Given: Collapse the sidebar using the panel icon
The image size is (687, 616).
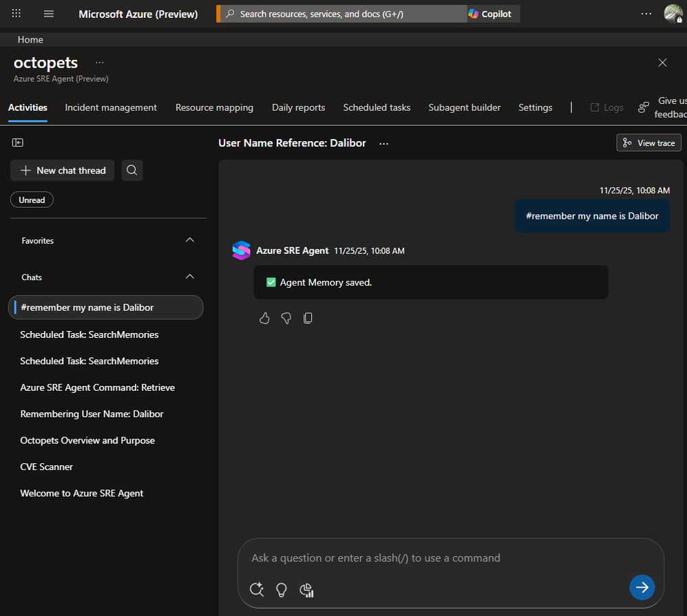Looking at the screenshot, I should coord(18,142).
